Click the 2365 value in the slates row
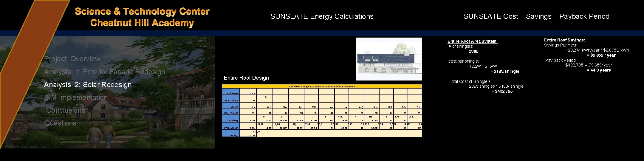This screenshot has height=161, width=644. click(x=252, y=94)
